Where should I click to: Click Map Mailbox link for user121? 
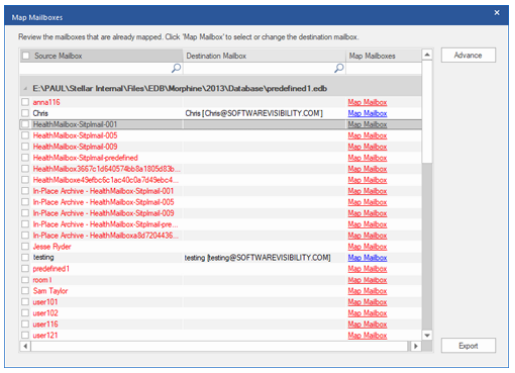(x=367, y=335)
